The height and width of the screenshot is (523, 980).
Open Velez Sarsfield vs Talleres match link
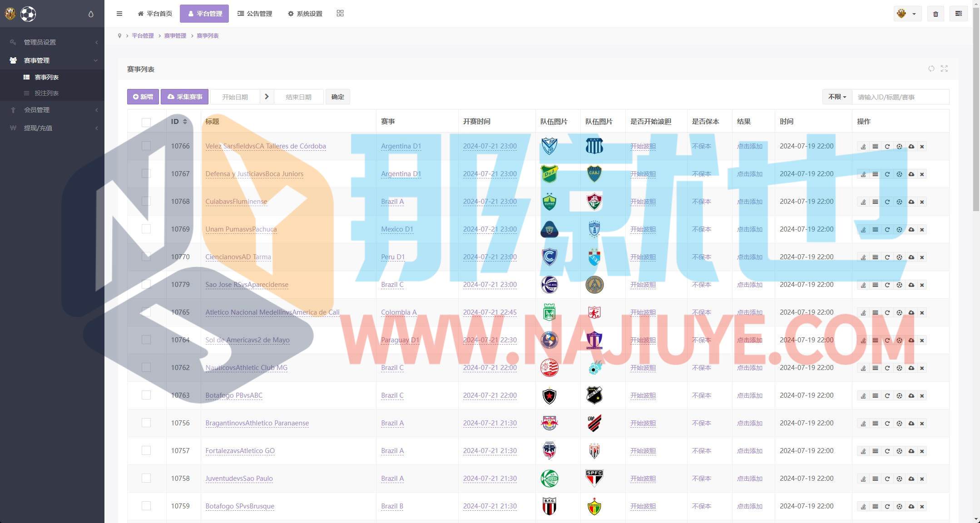click(x=265, y=146)
